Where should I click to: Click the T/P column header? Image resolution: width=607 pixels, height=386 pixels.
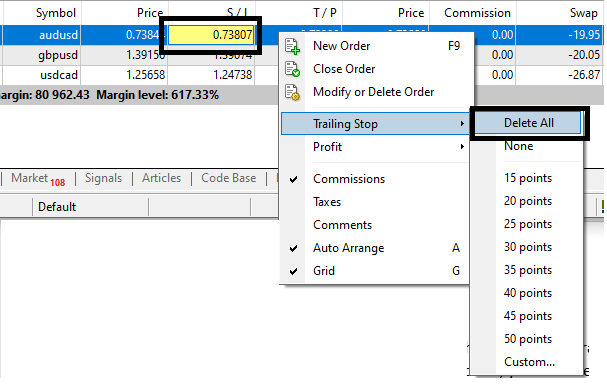pos(325,13)
